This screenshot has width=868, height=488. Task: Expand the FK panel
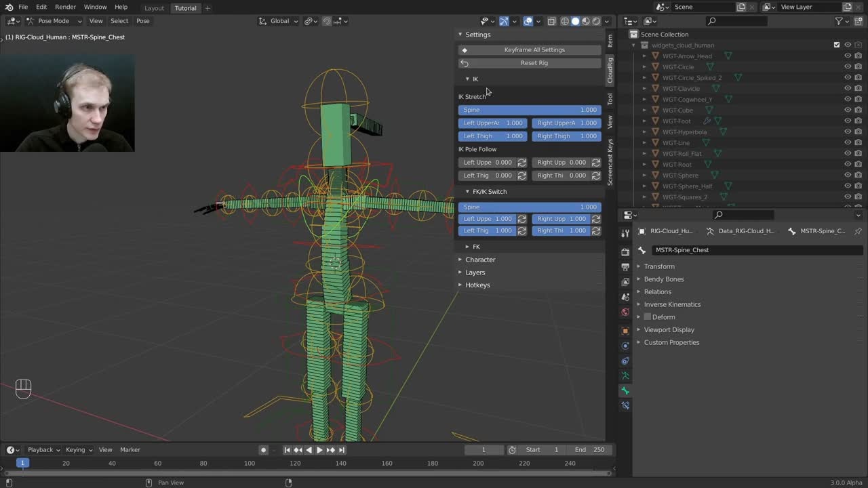click(x=475, y=246)
